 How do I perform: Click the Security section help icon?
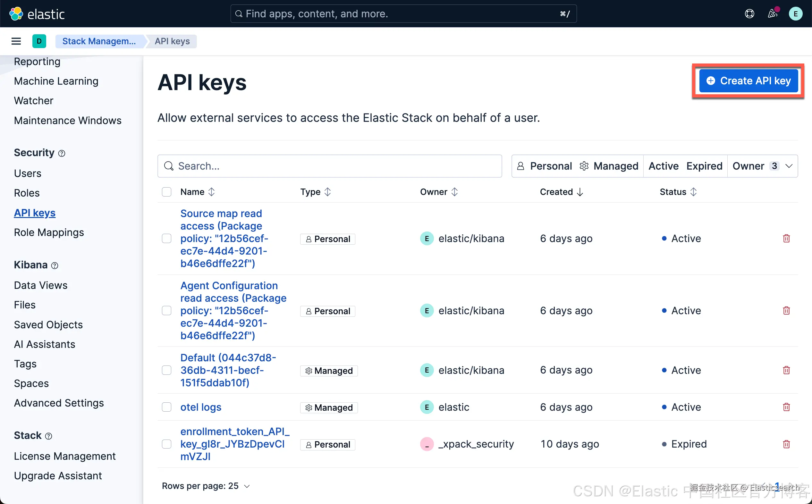pyautogui.click(x=62, y=153)
